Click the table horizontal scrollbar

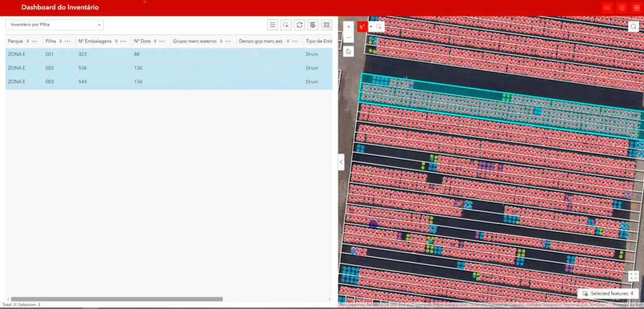[x=116, y=300]
